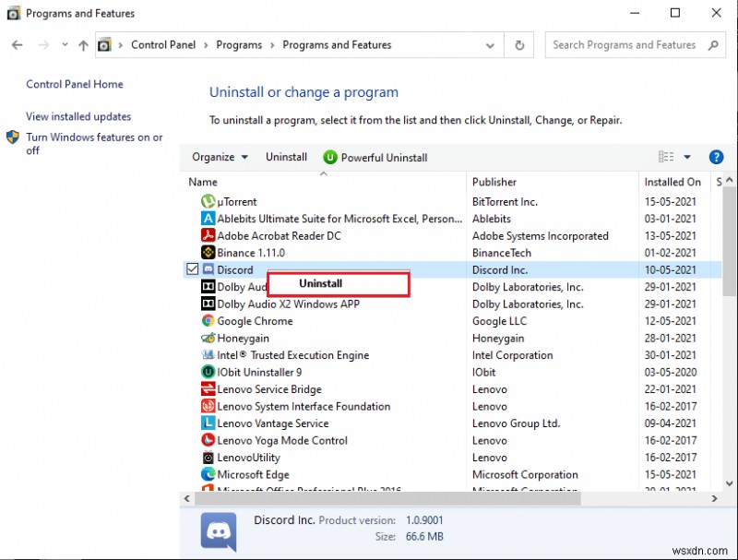Sort by the Installed On column header
Screen dimensions: 738x560
coord(673,182)
